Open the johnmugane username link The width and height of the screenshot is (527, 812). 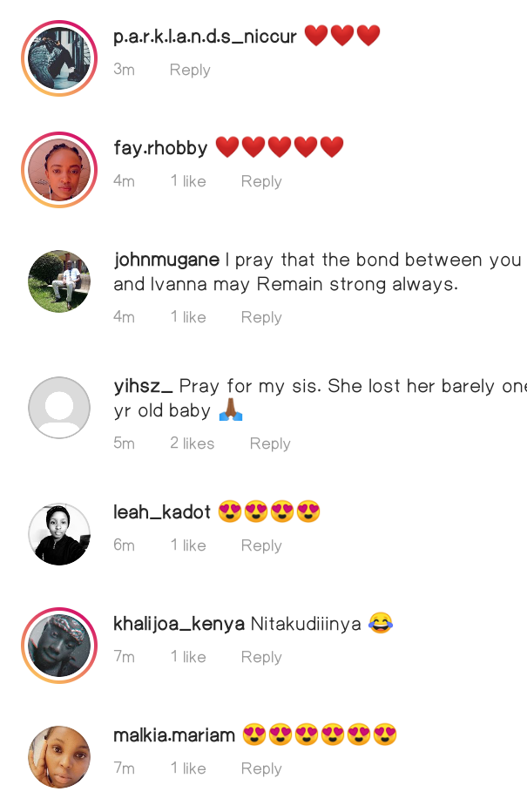pos(166,260)
